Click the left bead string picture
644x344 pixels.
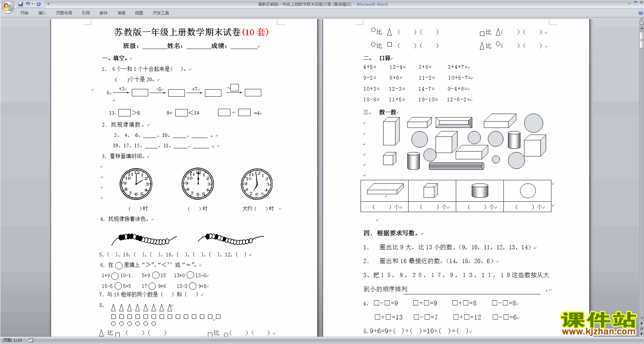(144, 239)
